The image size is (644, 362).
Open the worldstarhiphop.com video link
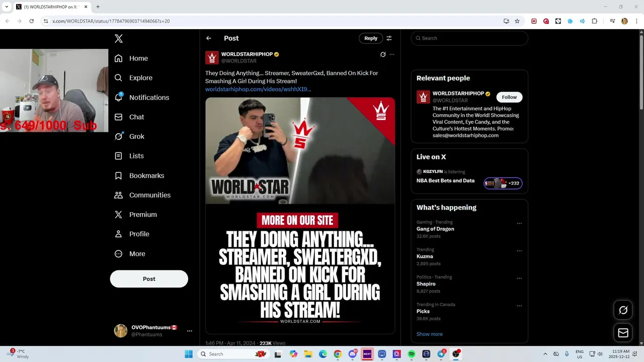pyautogui.click(x=258, y=89)
